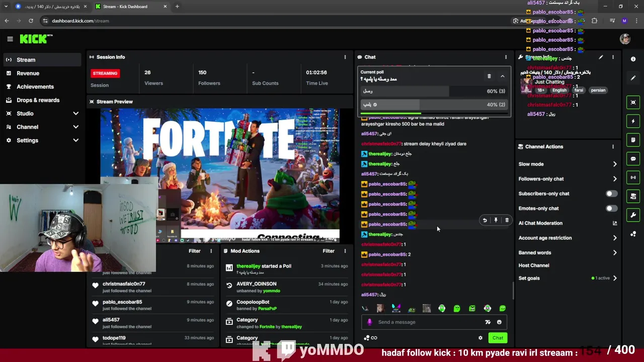Click the KICK logo
This screenshot has height=362, width=644.
click(x=36, y=39)
